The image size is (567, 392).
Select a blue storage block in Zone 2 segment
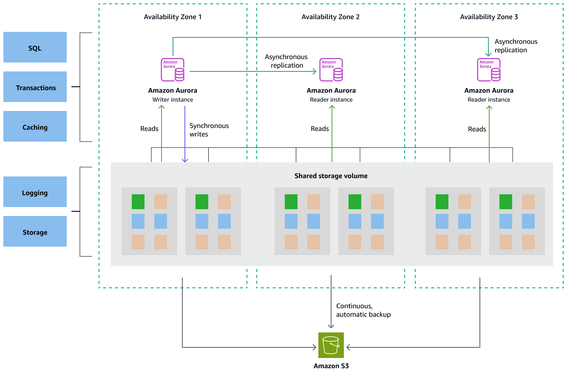pos(290,222)
